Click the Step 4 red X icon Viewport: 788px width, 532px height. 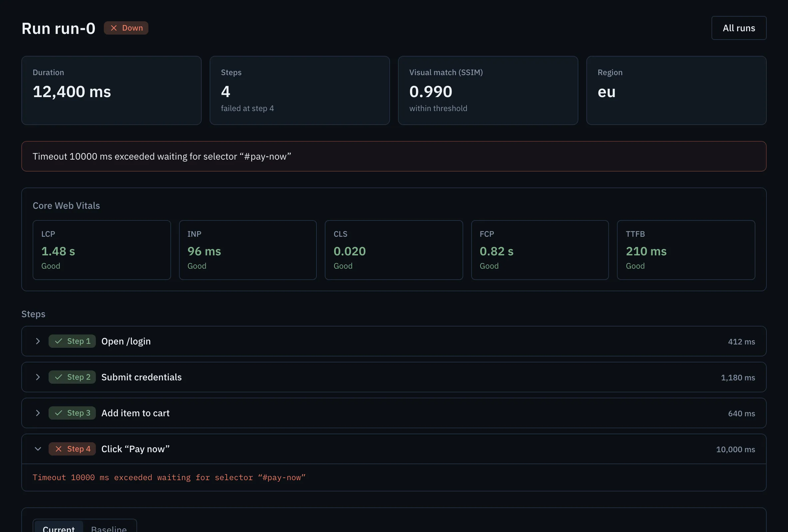pyautogui.click(x=58, y=449)
